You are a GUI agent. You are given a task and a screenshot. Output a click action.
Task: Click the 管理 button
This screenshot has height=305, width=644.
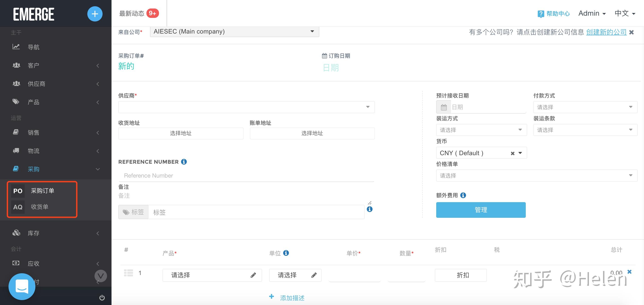click(481, 210)
